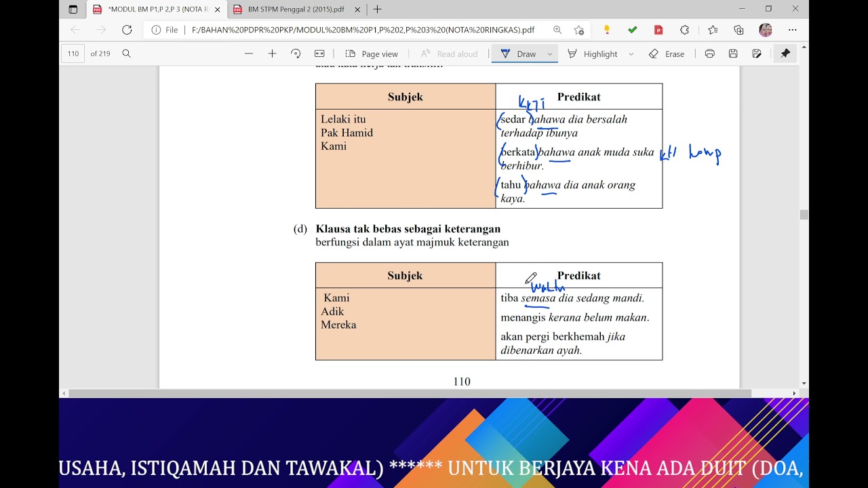This screenshot has height=488, width=868.
Task: Click the horizontal scrollbar thumb
Action: click(x=410, y=393)
